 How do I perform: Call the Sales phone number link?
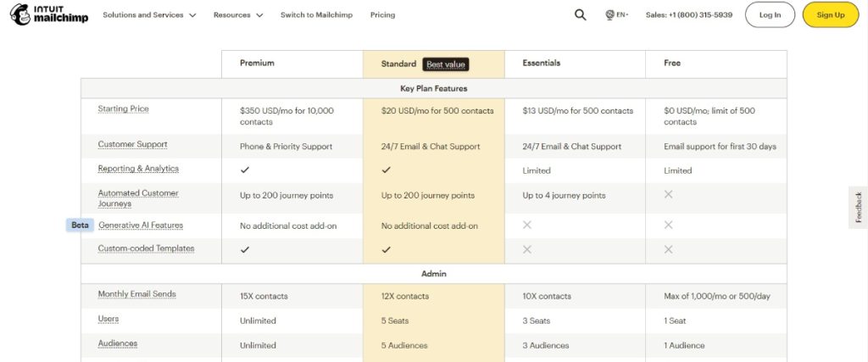coord(688,15)
